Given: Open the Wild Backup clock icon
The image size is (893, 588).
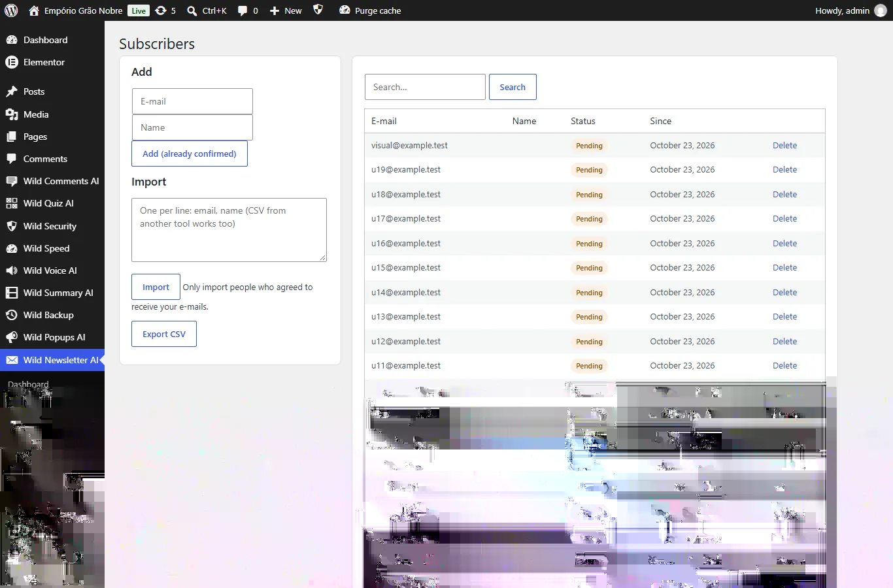Looking at the screenshot, I should coord(12,315).
